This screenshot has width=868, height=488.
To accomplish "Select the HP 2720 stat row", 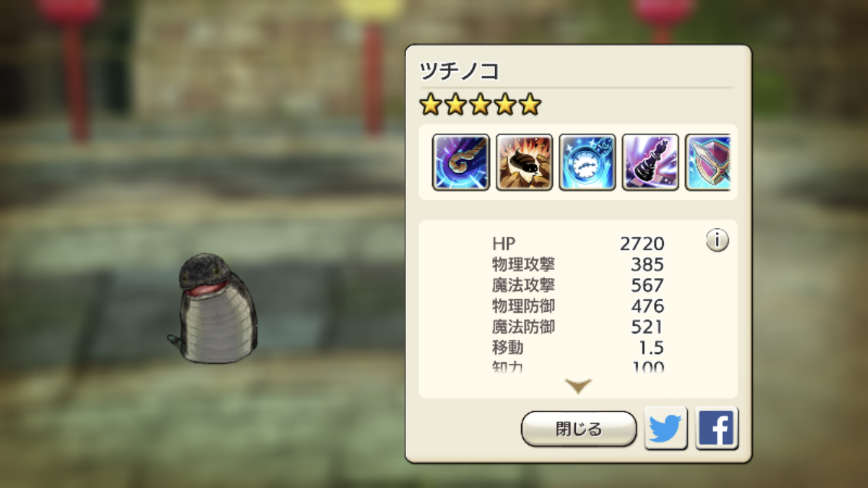I will click(x=578, y=244).
